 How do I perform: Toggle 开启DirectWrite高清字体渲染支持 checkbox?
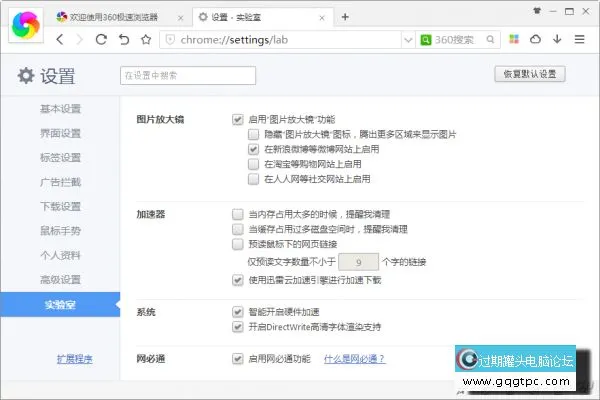[238, 327]
